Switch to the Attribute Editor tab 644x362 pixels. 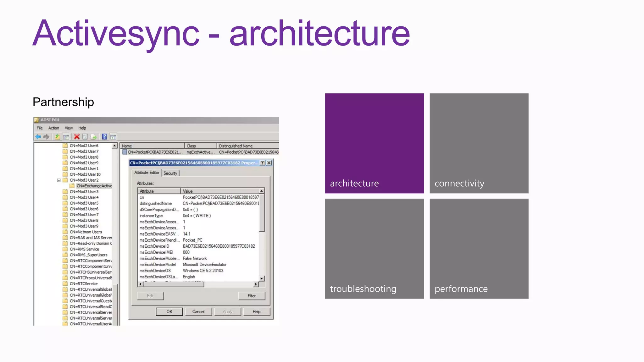[x=147, y=173]
